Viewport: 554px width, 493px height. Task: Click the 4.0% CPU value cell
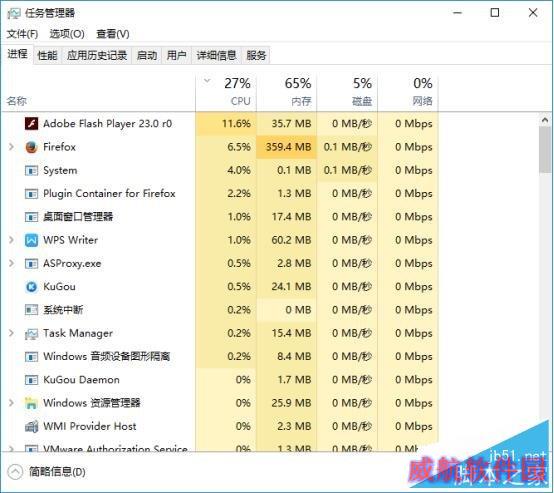point(226,170)
